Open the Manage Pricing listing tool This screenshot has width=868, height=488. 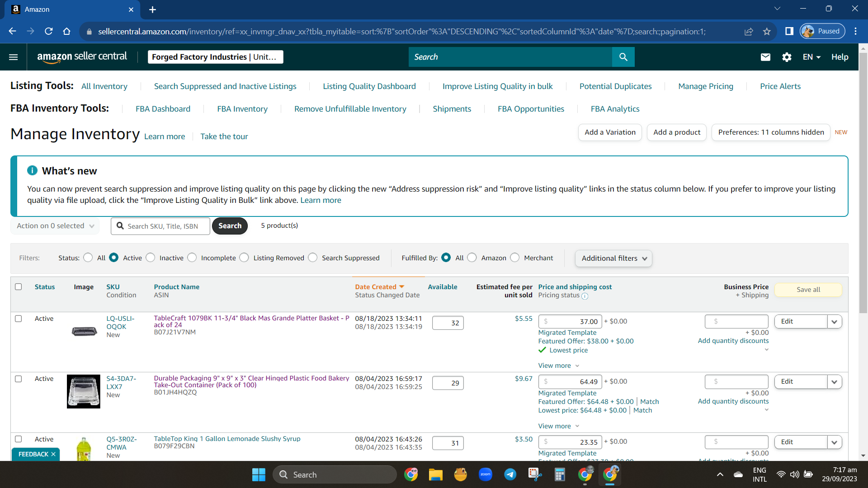[706, 86]
